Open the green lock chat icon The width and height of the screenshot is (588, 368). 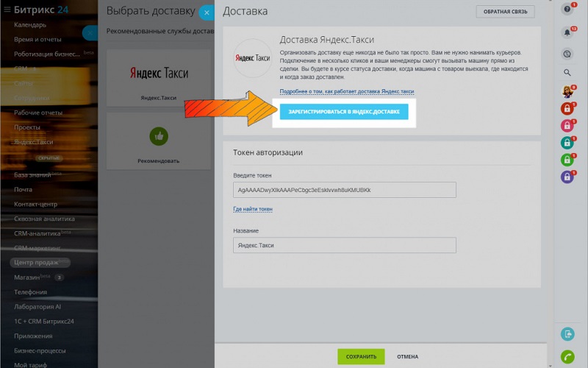click(567, 160)
